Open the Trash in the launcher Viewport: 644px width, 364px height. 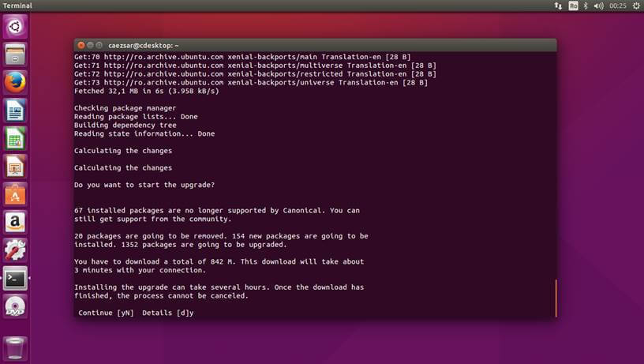pos(15,346)
